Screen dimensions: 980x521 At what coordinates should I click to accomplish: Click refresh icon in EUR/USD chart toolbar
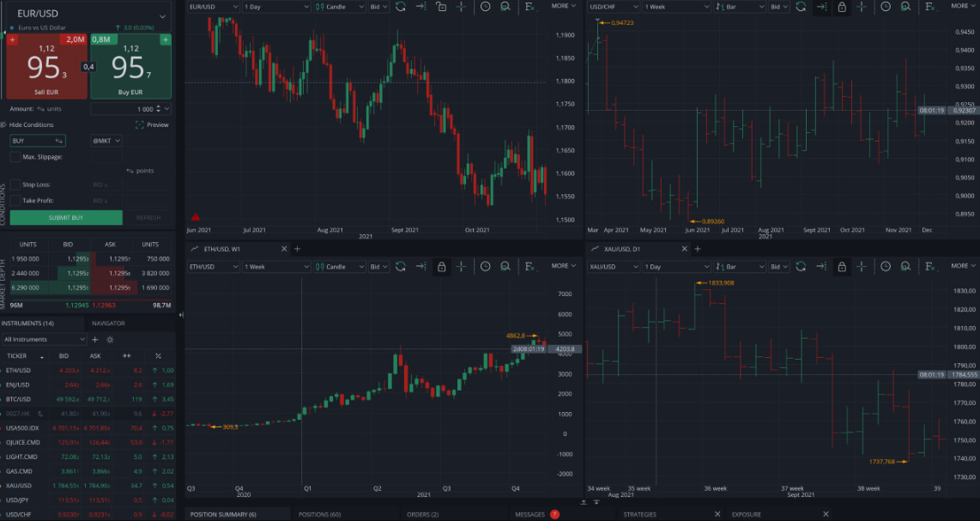(x=401, y=6)
